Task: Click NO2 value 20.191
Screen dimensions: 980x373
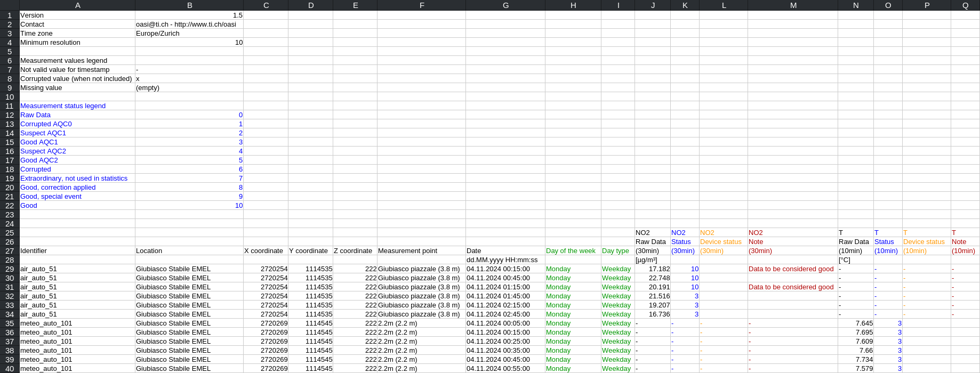Action: 653,287
